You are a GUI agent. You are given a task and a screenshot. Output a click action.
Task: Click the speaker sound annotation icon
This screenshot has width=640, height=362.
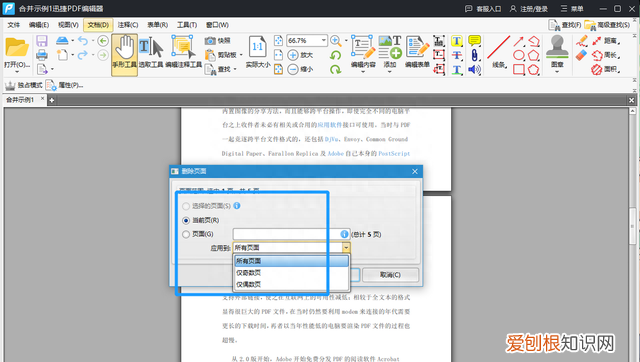(474, 70)
